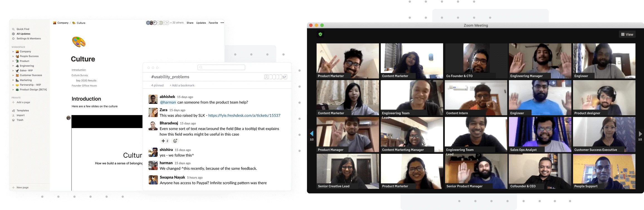Click the three-dots more options menu
This screenshot has height=210, width=644.
point(222,23)
